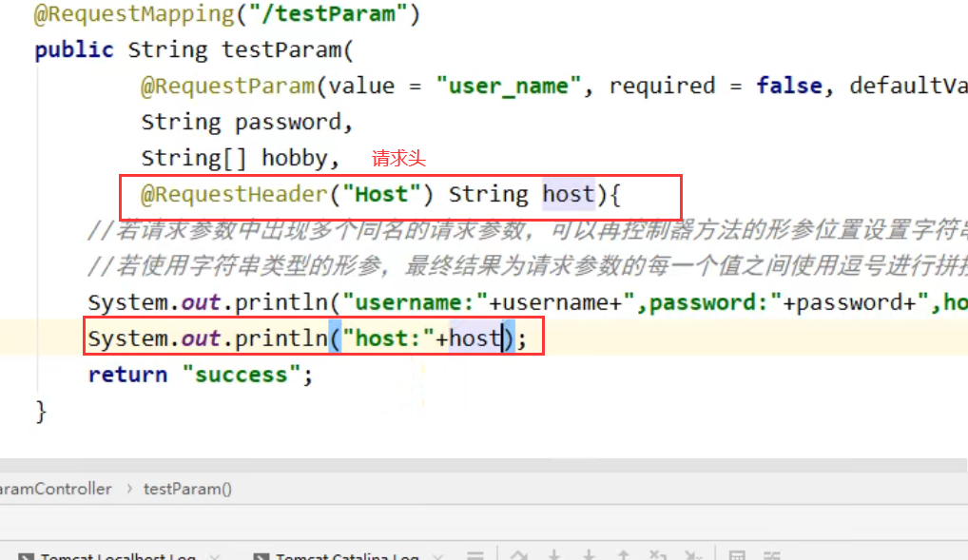This screenshot has width=968, height=560.
Task: Click the highlighted host parameter declaration
Action: click(568, 194)
